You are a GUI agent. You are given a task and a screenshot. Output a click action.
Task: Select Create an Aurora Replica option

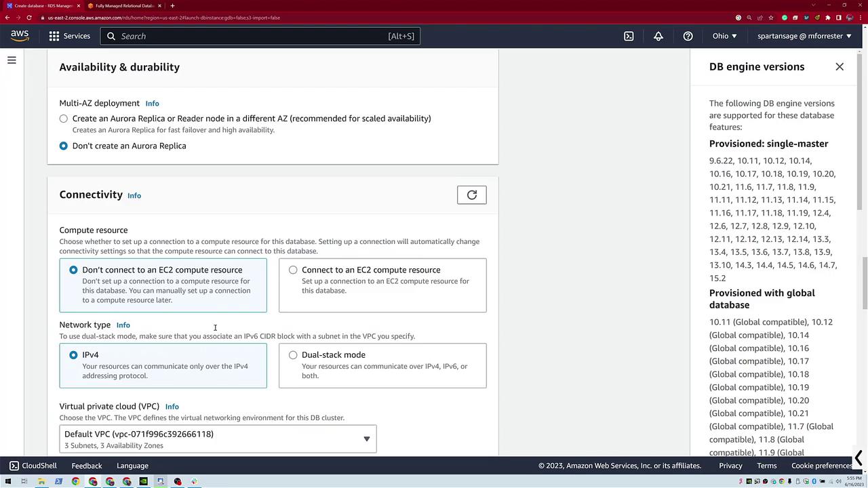click(64, 119)
